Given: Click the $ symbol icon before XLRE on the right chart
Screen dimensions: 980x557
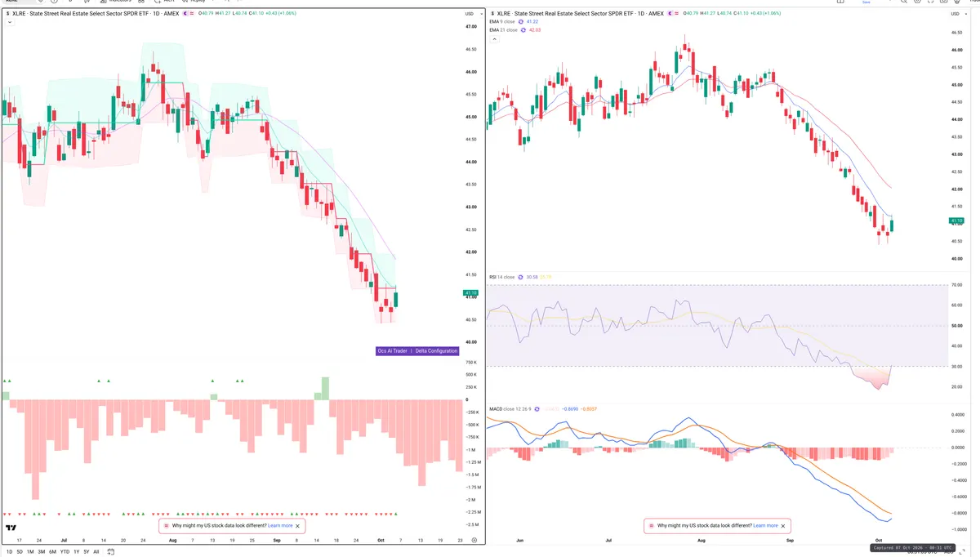Looking at the screenshot, I should 493,14.
